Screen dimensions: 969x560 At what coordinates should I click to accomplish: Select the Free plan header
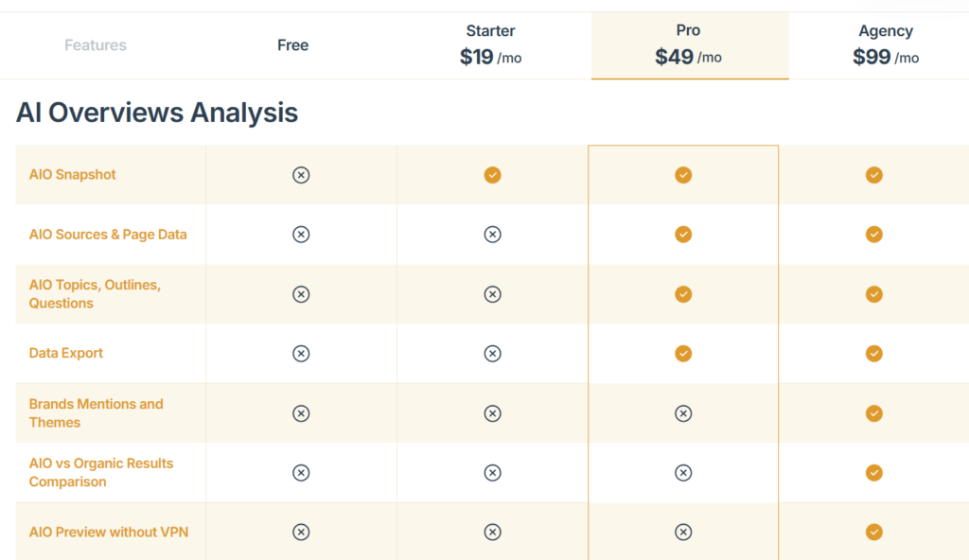point(292,45)
